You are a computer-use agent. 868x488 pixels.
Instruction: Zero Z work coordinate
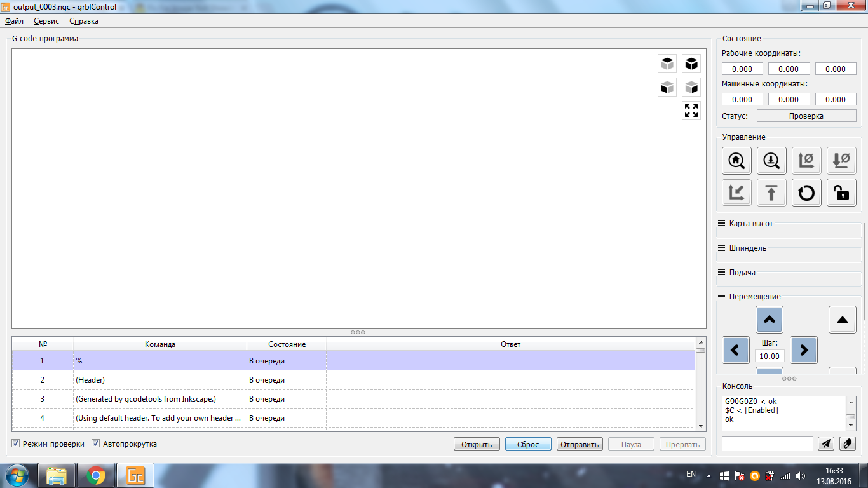coord(841,161)
